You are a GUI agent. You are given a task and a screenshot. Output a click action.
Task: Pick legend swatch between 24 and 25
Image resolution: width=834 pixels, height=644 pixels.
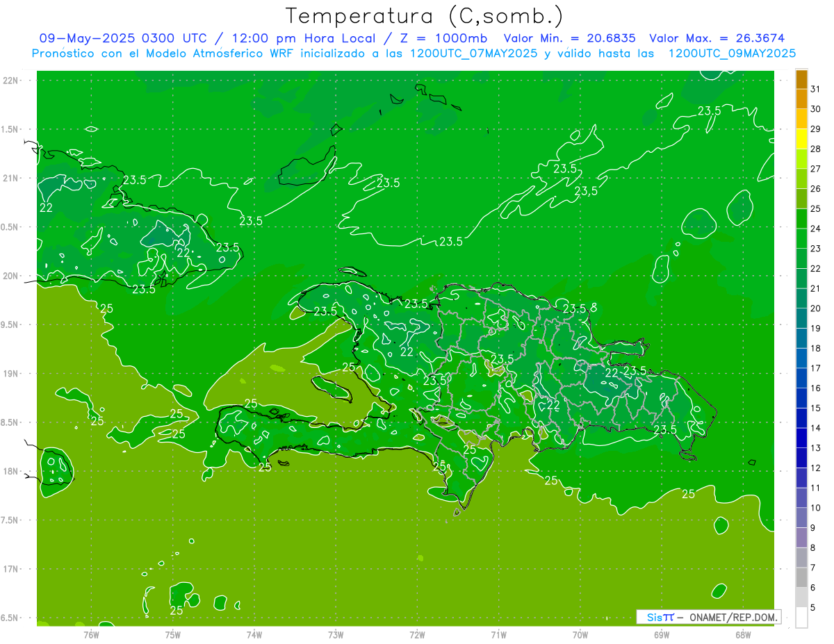click(x=801, y=219)
